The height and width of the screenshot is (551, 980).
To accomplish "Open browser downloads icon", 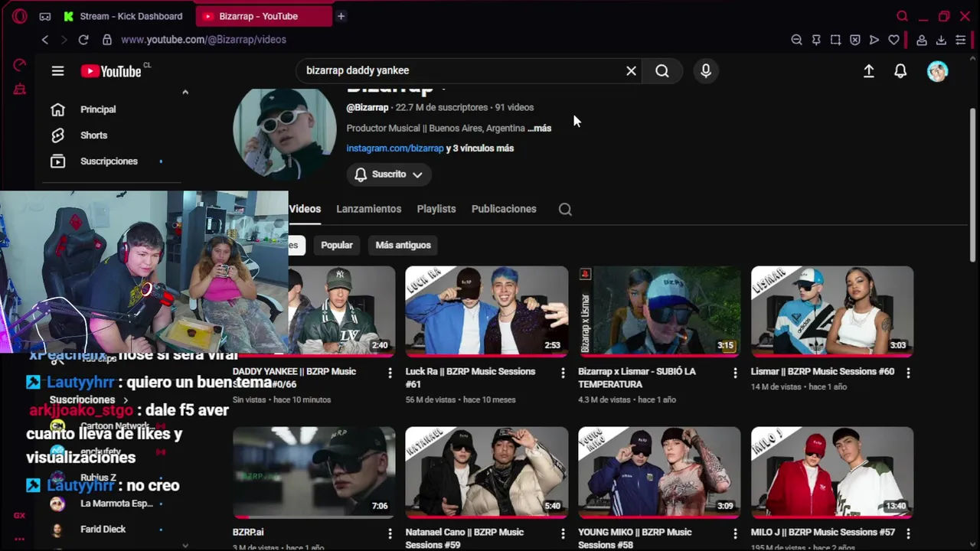I will coord(941,40).
